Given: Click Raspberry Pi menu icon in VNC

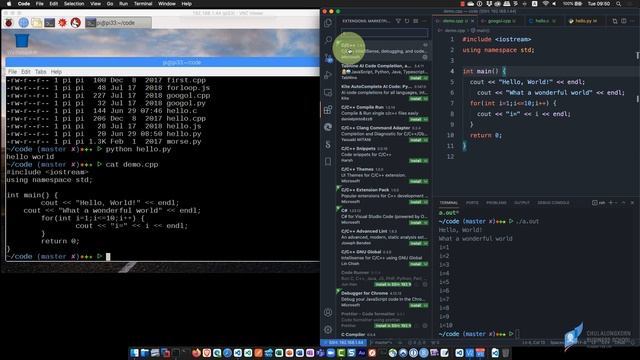Looking at the screenshot, I should coord(9,23).
